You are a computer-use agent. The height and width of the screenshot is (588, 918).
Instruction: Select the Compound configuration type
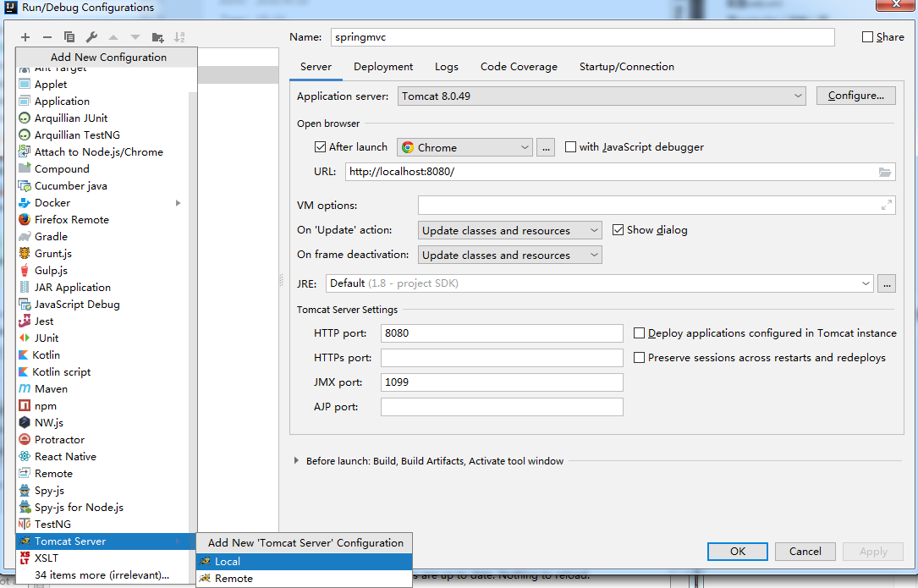(x=103, y=169)
